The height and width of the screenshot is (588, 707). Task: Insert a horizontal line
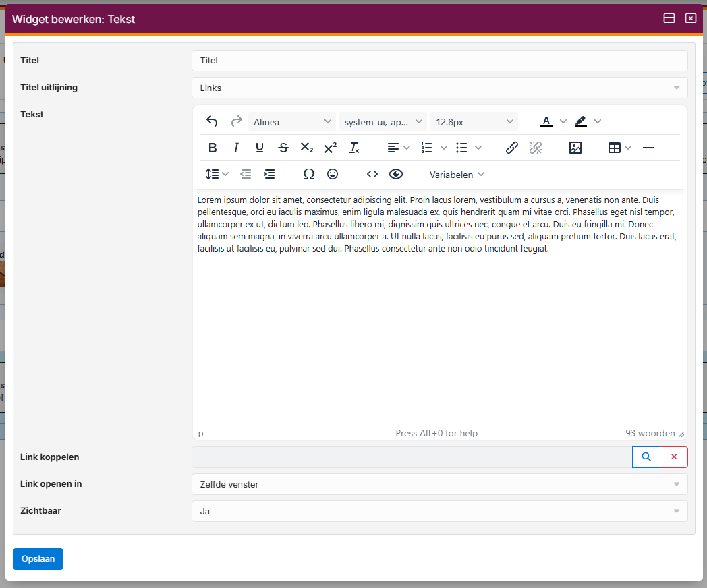[x=648, y=148]
